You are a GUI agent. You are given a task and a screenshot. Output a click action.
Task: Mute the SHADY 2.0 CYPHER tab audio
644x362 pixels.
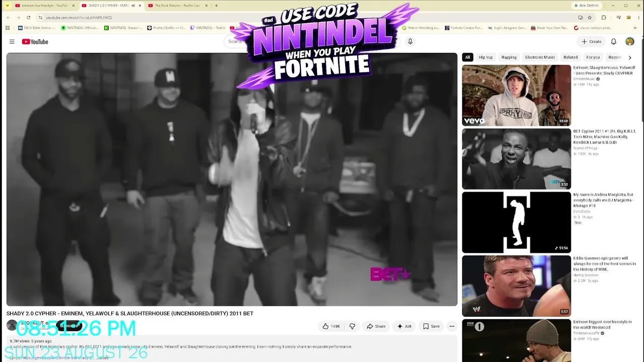pyautogui.click(x=133, y=6)
